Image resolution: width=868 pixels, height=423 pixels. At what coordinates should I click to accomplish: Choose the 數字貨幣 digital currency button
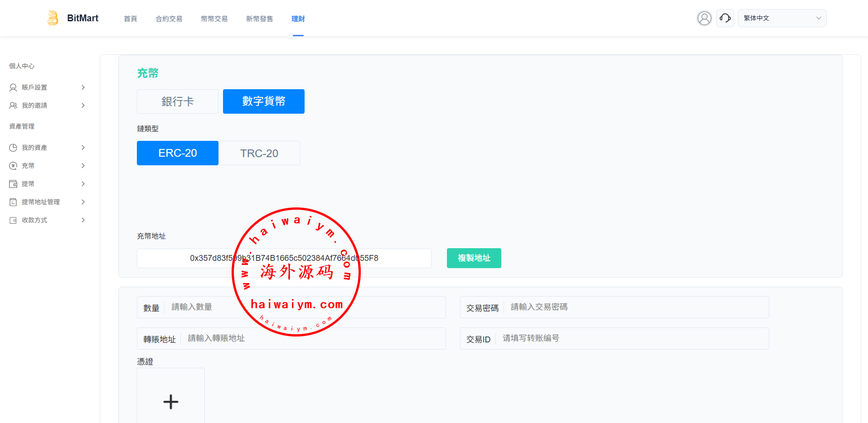(x=264, y=101)
